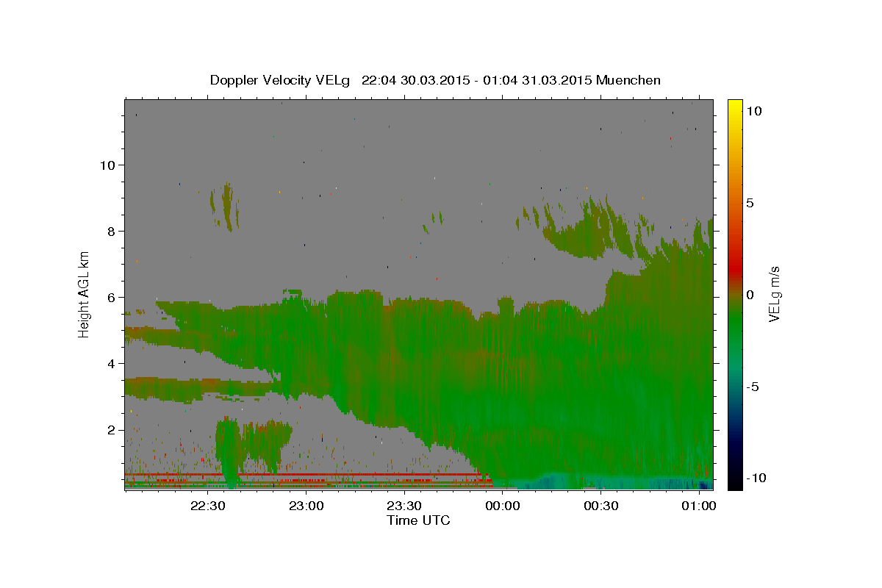This screenshot has width=882, height=588.
Task: Click the '22:30' time axis label
Action: 208,506
